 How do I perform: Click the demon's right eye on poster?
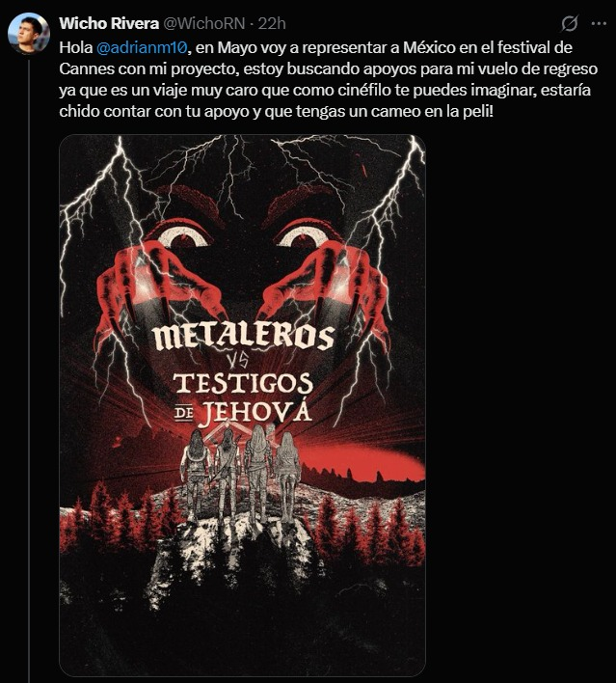tap(304, 238)
